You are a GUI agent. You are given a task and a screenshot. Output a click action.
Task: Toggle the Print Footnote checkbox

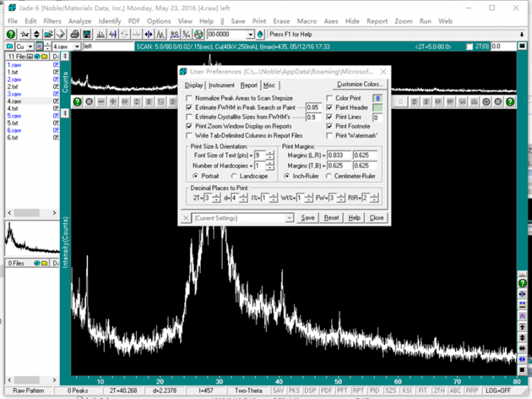[x=329, y=126]
